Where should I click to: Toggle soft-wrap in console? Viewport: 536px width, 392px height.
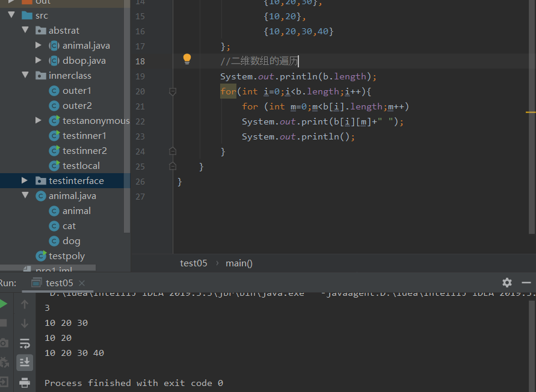tap(25, 343)
